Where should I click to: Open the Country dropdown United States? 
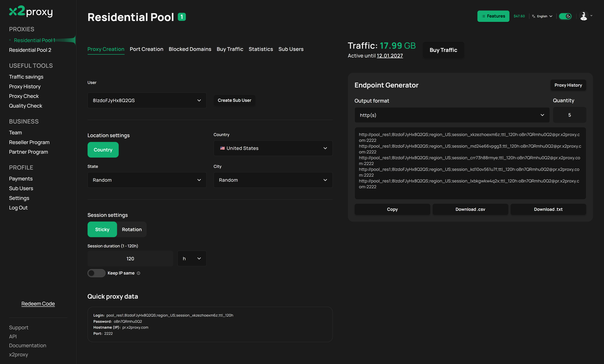tap(273, 148)
